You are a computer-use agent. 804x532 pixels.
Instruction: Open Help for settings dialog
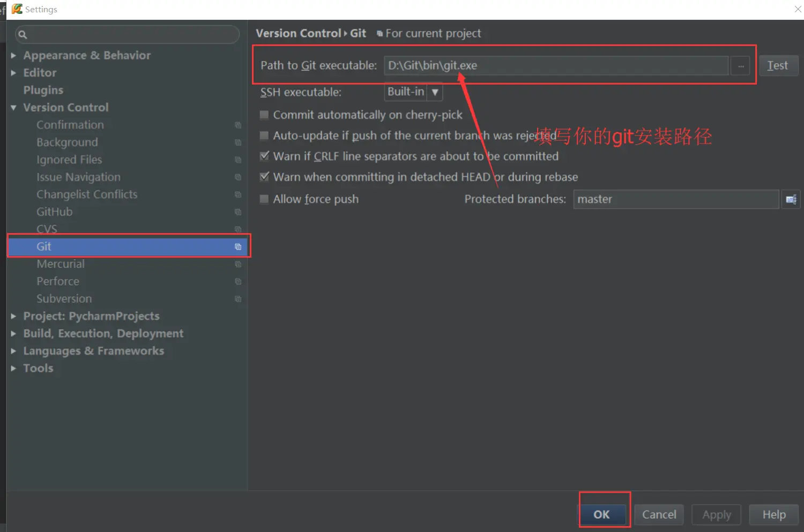(774, 514)
